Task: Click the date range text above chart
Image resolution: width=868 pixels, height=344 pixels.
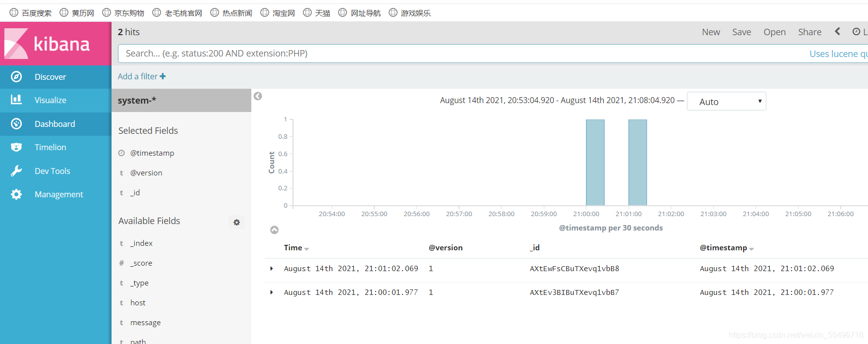Action: pos(557,100)
